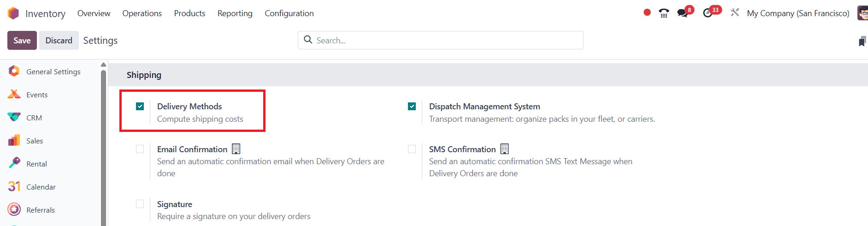
Task: Click the company icon beside SMS Confirmation
Action: point(505,149)
